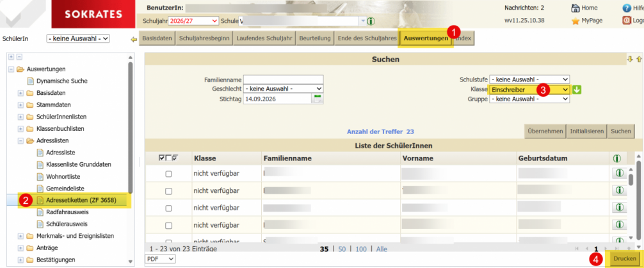Select all rows via header check-all icon
Screen dimensions: 644x268
[161, 158]
